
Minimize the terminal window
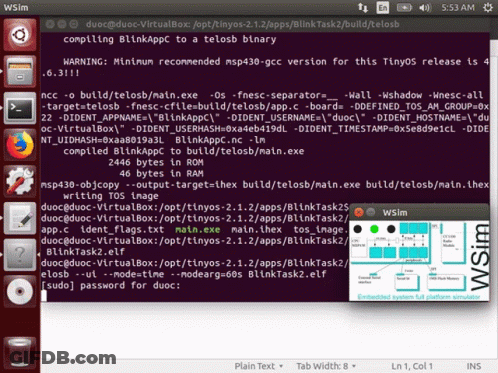(62, 24)
